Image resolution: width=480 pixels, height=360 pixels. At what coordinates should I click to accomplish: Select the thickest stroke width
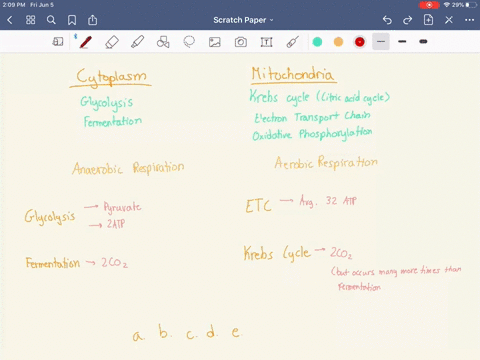coord(423,42)
